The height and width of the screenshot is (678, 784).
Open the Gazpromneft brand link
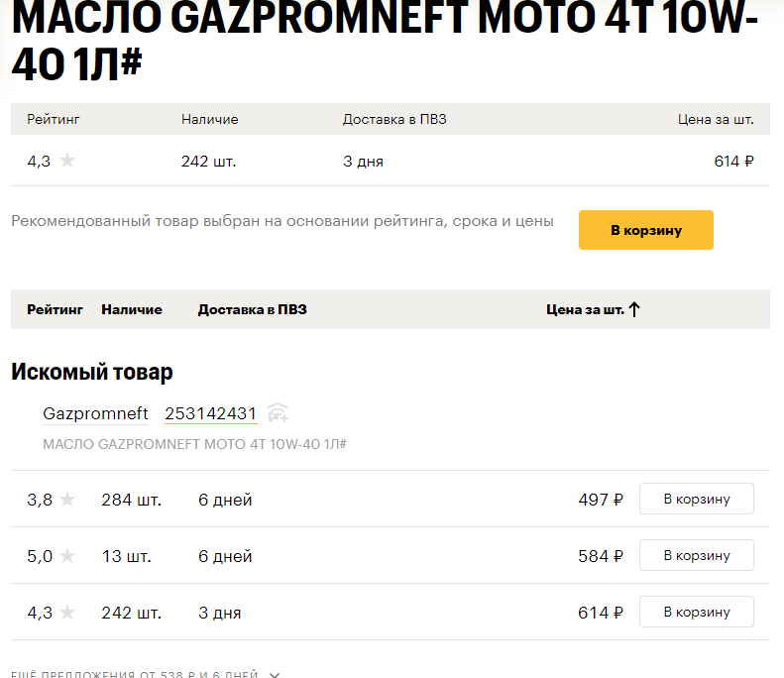click(x=95, y=413)
